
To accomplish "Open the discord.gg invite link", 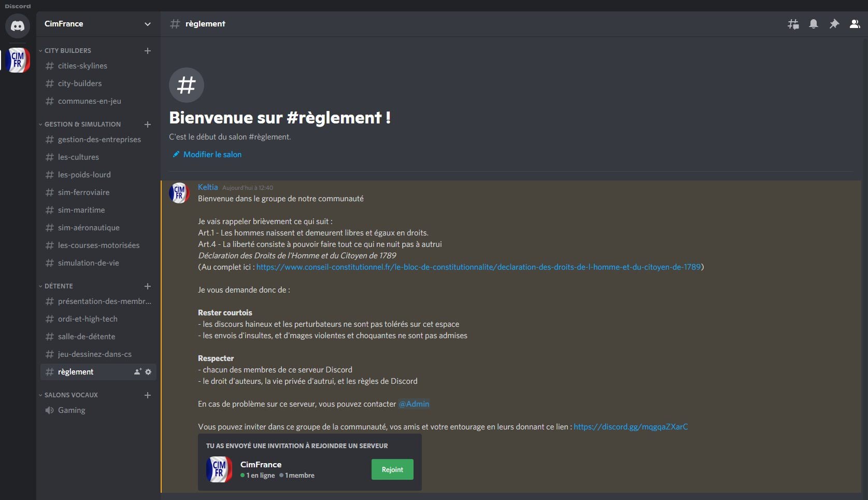I will tap(630, 426).
